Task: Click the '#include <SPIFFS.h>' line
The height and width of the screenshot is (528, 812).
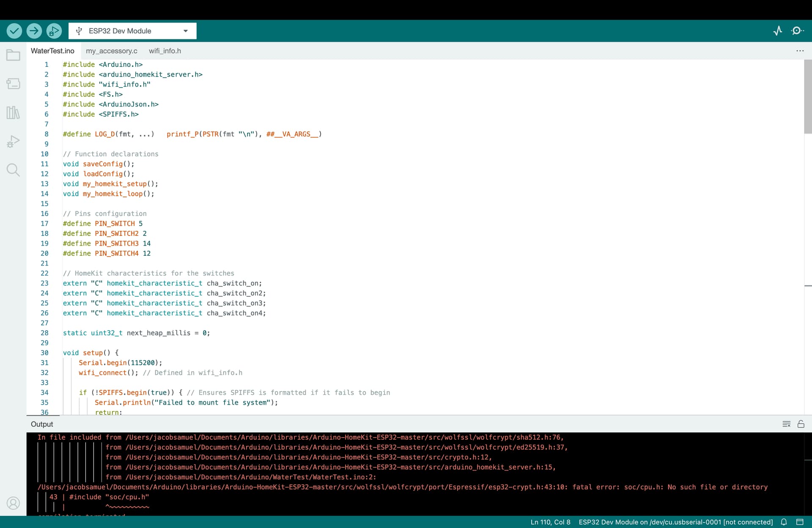Action: tap(101, 114)
